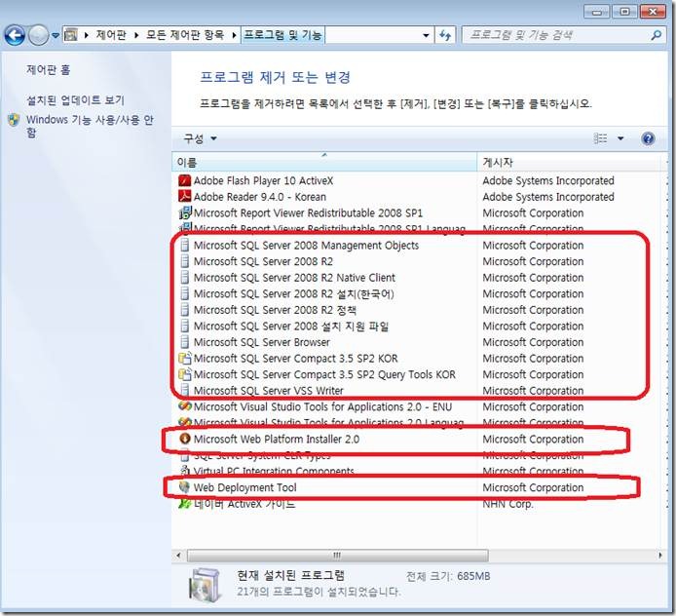Select the Web Deployment Tool entry name
This screenshot has height=616, width=676.
(x=244, y=487)
